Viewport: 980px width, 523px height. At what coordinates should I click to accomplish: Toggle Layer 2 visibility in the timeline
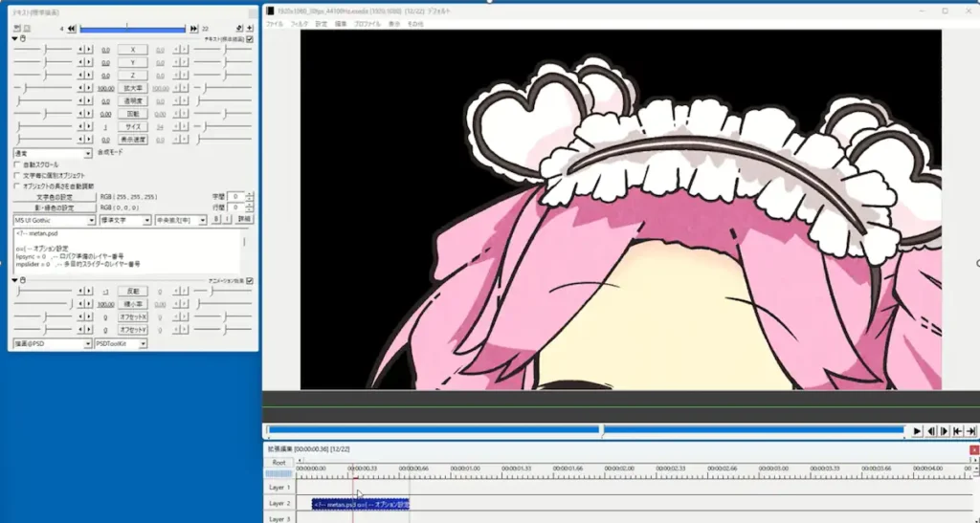[x=279, y=503]
